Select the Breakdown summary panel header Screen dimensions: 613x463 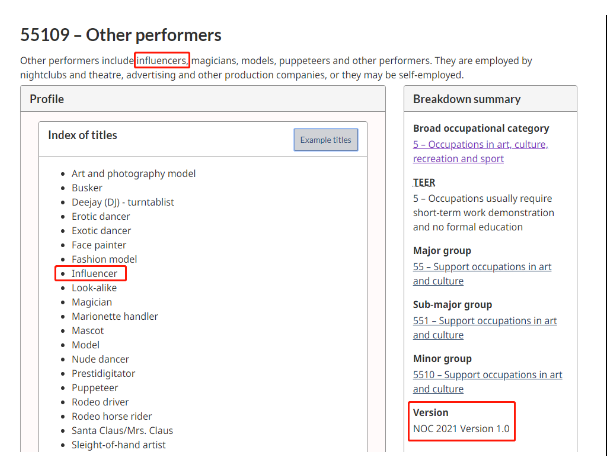point(466,99)
